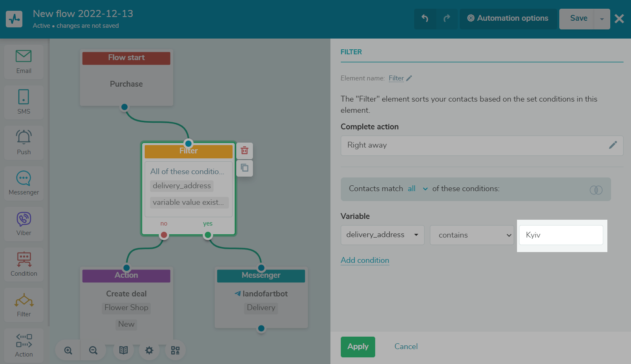Screen dimensions: 631x364
Task: Open the Save button dropdown arrow
Action: 602,19
